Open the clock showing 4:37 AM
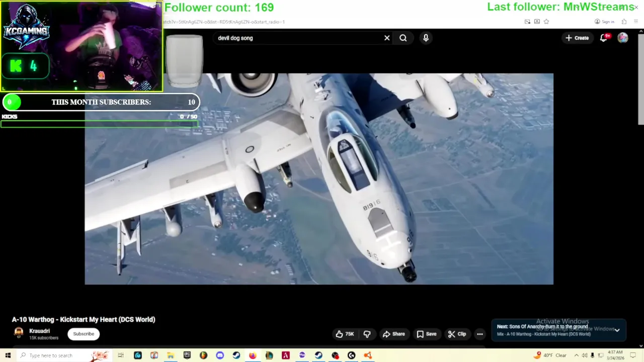Screen dimensions: 644x362 pyautogui.click(x=615, y=355)
